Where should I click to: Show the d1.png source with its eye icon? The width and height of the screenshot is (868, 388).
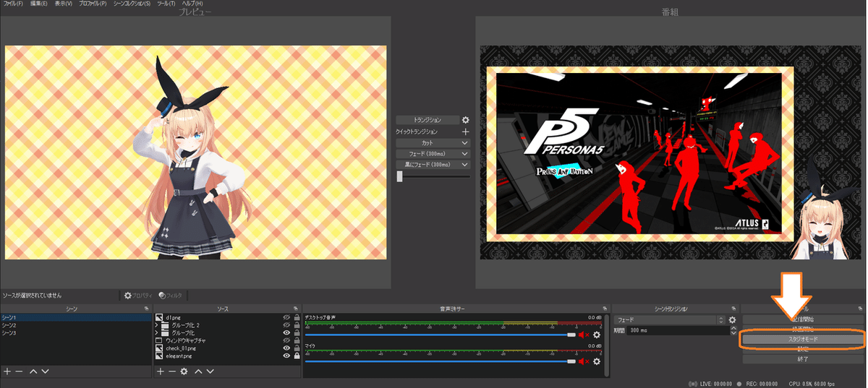point(286,317)
